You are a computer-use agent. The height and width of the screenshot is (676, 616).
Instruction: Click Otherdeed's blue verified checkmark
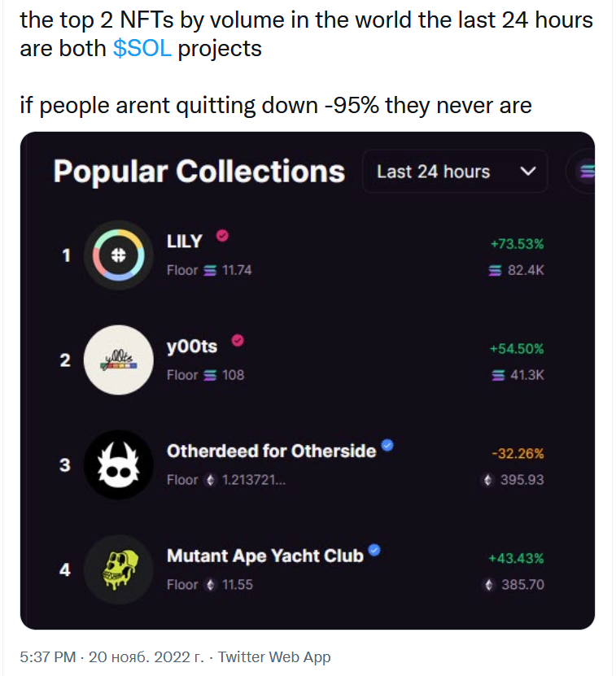388,445
